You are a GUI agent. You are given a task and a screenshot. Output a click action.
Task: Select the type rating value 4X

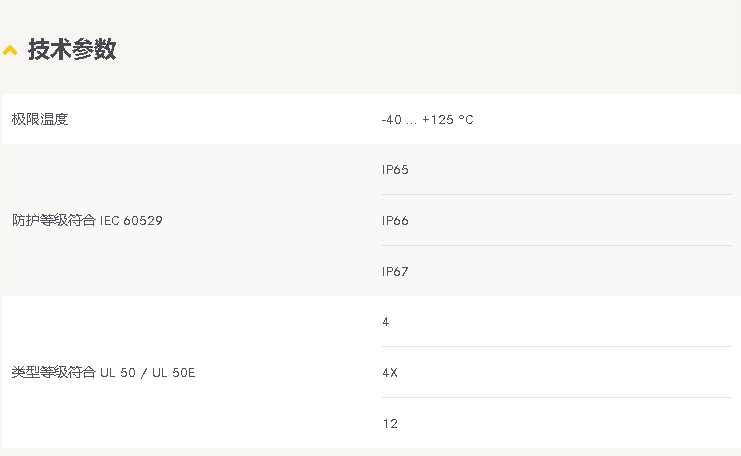390,373
